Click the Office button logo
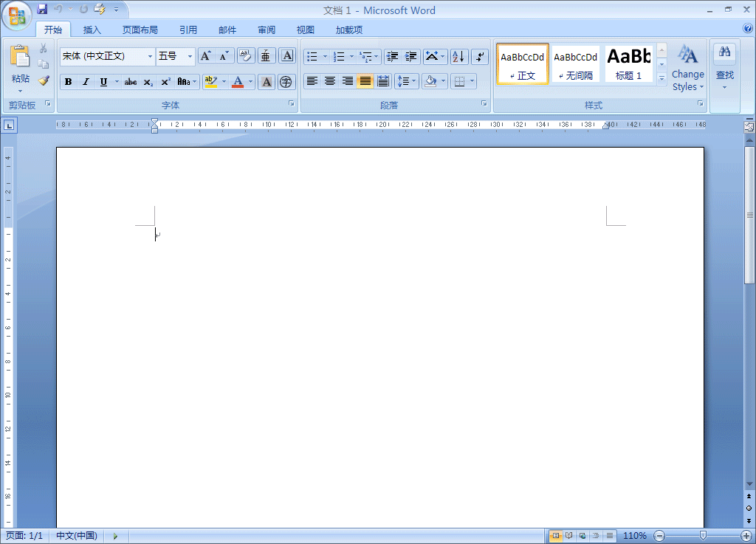756x544 pixels. pos(16,16)
